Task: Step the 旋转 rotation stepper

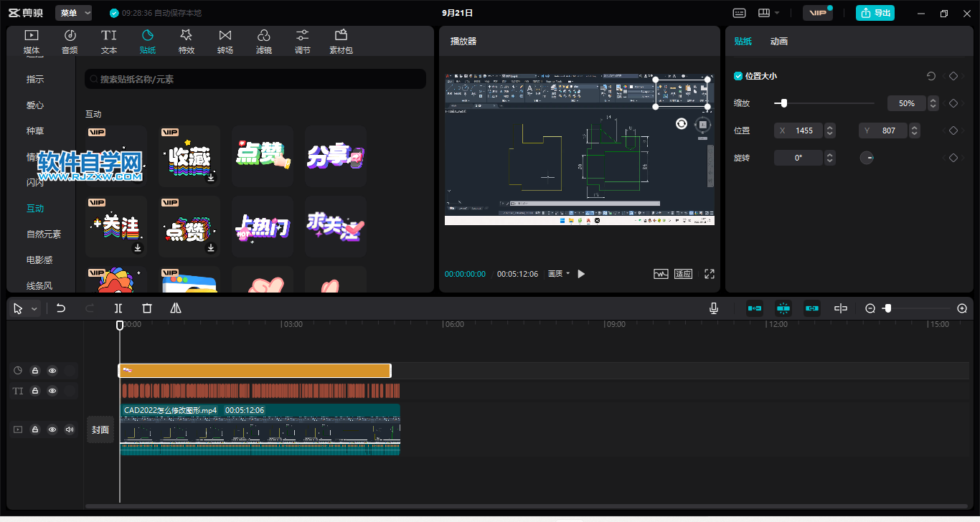Action: pos(830,158)
